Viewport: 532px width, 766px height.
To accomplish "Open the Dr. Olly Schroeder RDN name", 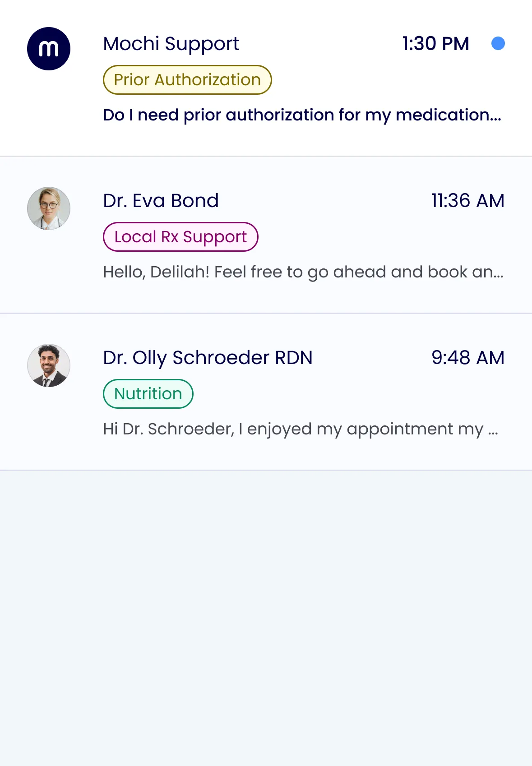I will [x=208, y=358].
